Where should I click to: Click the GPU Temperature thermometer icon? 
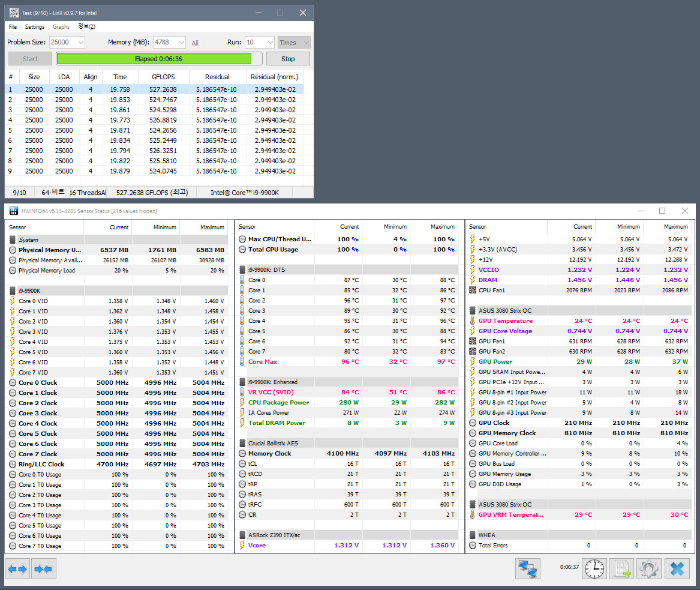(472, 321)
